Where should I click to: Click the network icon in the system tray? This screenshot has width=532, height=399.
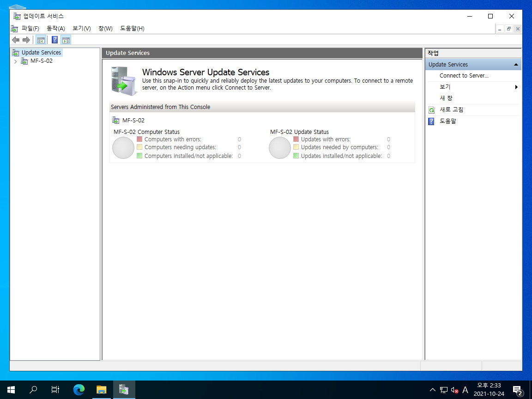444,390
